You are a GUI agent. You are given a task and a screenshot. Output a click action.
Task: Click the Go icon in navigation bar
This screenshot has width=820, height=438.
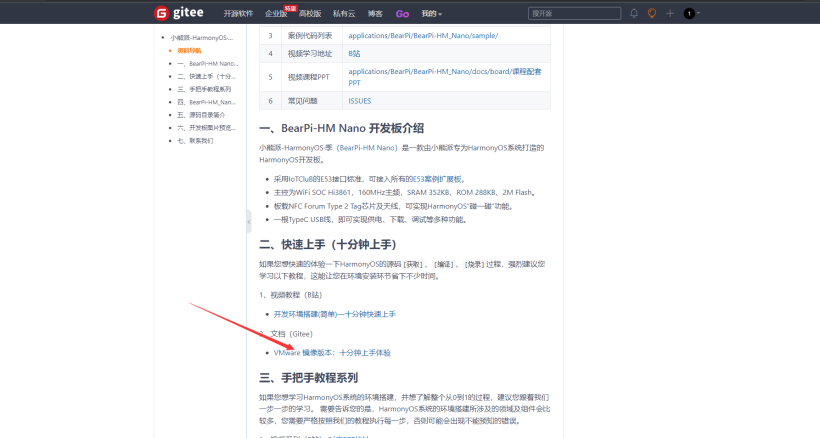click(x=402, y=13)
